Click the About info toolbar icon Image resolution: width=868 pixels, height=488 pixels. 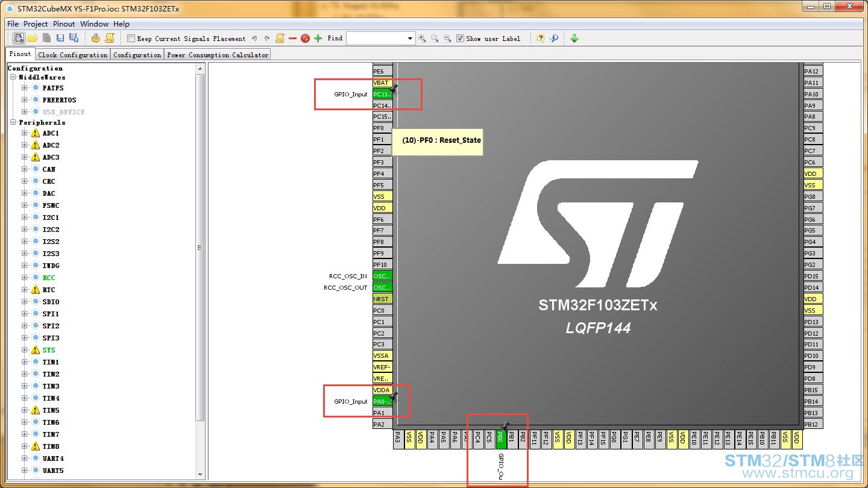point(554,38)
